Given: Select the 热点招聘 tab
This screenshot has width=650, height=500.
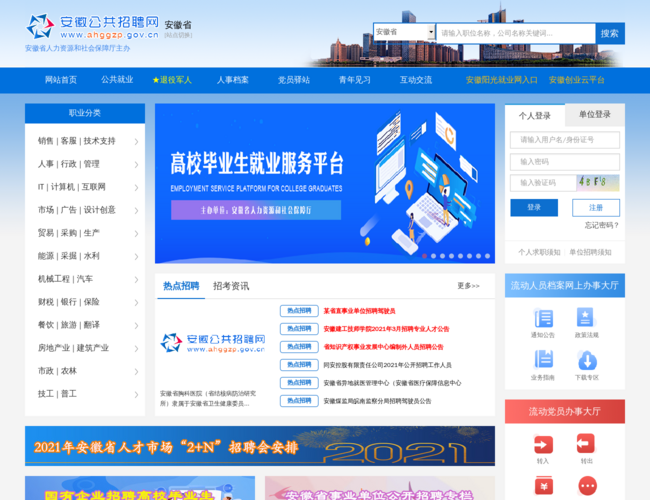Looking at the screenshot, I should tap(181, 286).
